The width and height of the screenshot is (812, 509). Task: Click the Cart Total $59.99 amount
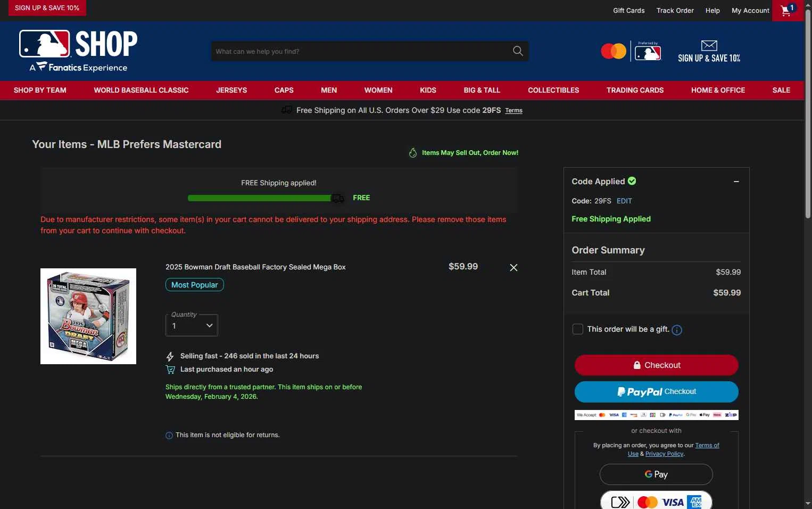coord(727,293)
